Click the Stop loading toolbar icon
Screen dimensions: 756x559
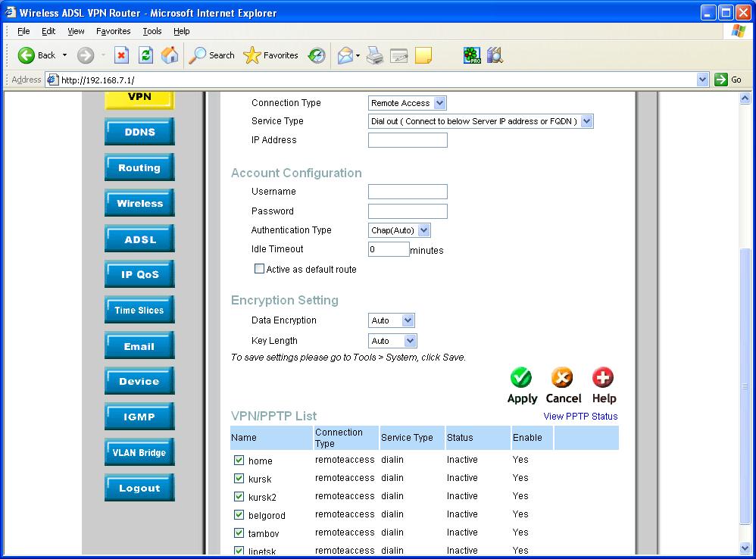tap(121, 55)
